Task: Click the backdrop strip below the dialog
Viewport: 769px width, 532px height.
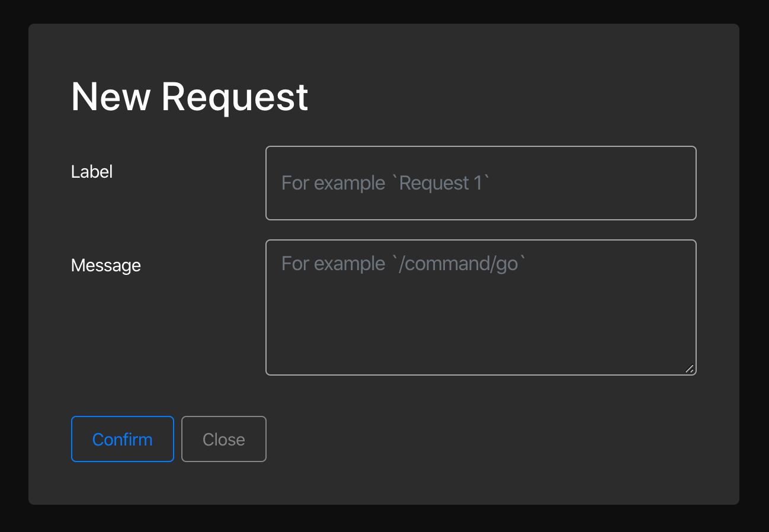Action: click(384, 519)
